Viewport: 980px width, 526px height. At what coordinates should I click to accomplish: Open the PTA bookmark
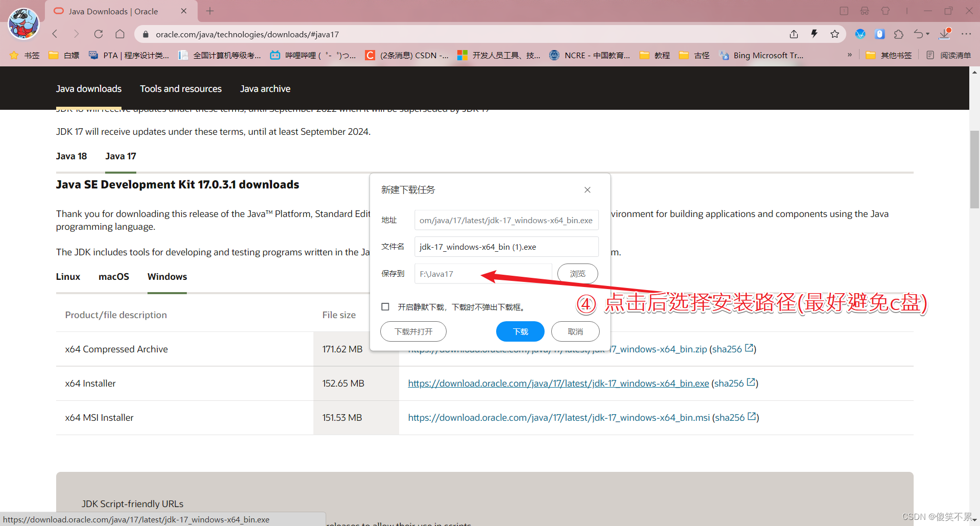point(129,55)
